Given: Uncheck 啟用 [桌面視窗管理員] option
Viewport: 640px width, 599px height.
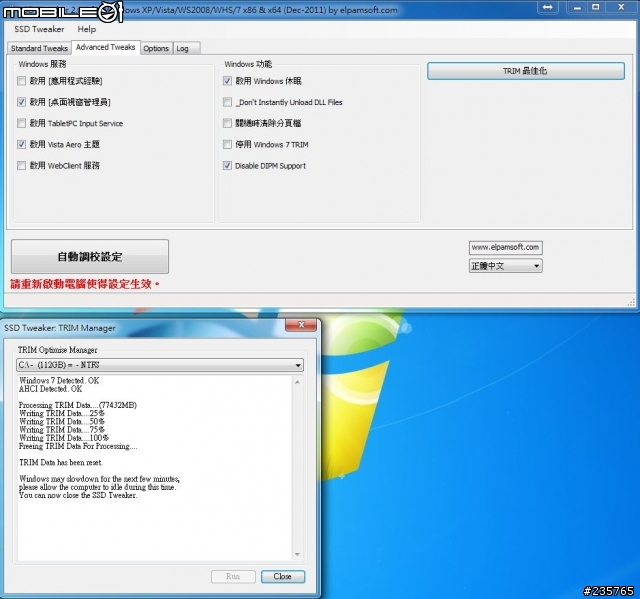Looking at the screenshot, I should click(x=22, y=102).
